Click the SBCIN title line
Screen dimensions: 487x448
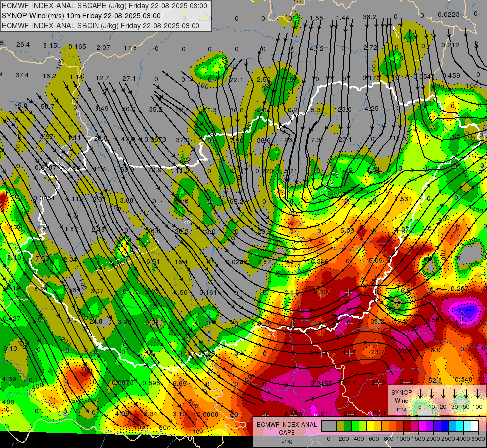tap(100, 26)
